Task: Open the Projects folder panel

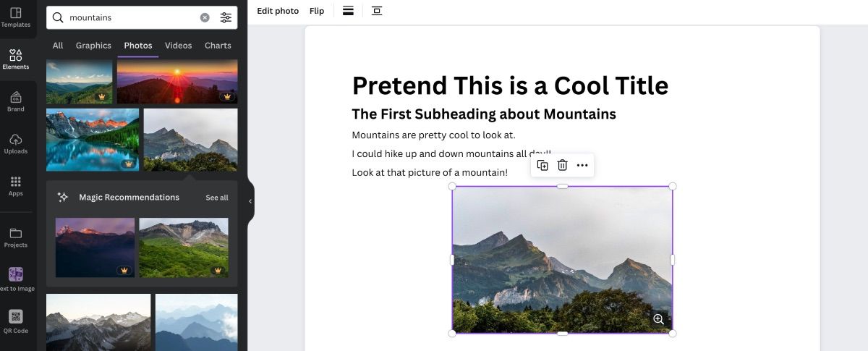Action: coord(15,237)
